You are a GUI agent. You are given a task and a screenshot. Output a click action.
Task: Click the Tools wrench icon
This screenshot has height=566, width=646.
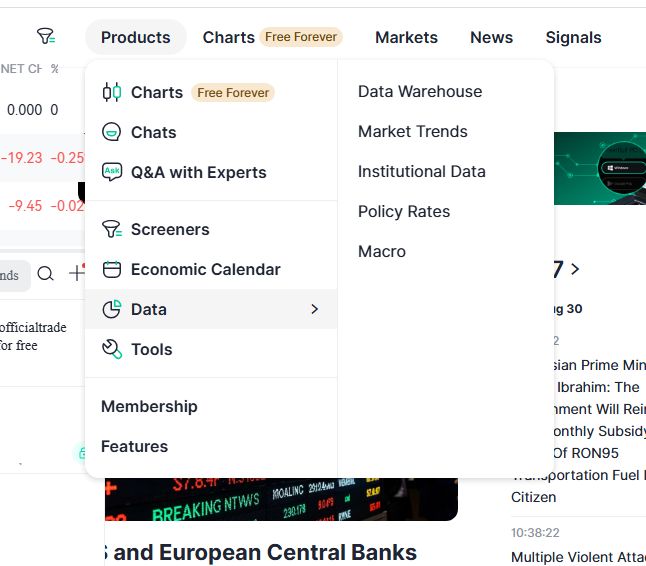tap(112, 349)
